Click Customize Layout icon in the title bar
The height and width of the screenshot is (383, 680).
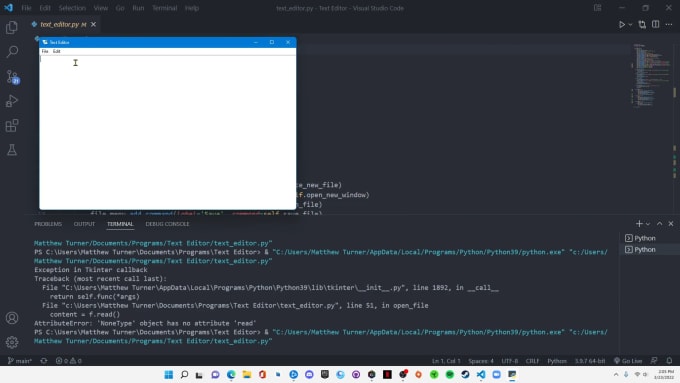597,8
